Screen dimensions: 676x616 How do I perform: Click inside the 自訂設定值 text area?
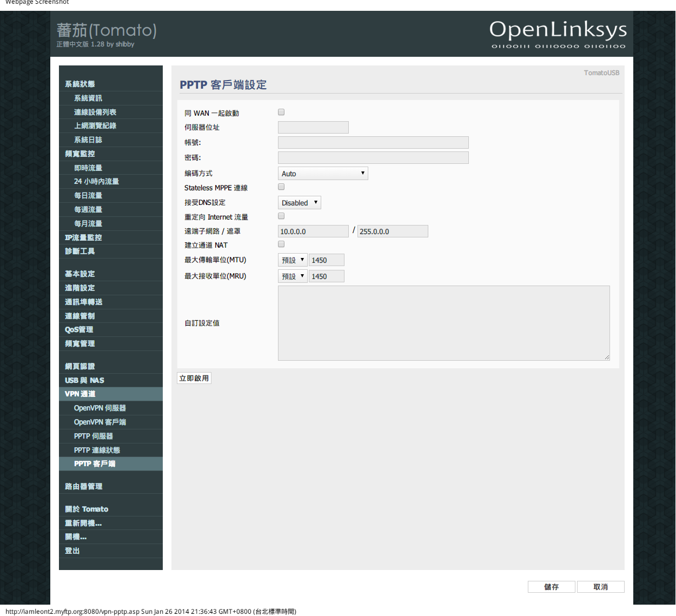point(444,323)
